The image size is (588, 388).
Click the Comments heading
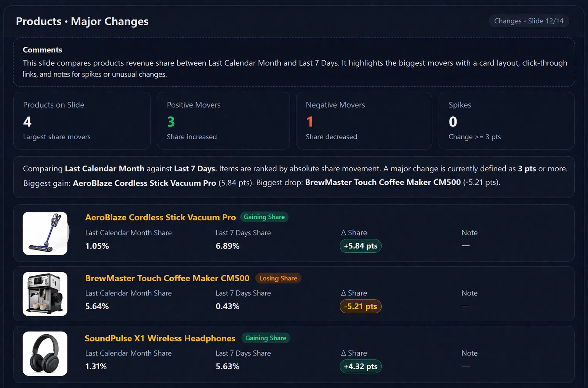(42, 50)
